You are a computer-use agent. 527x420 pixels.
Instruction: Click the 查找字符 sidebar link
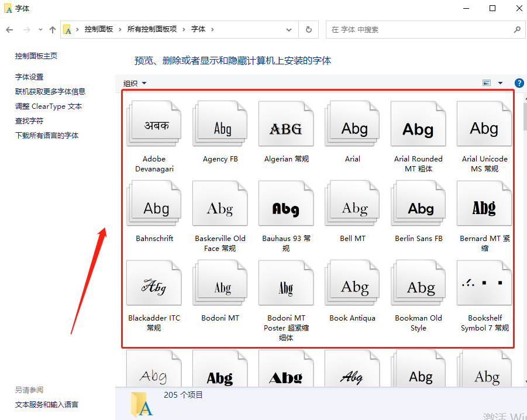[29, 121]
